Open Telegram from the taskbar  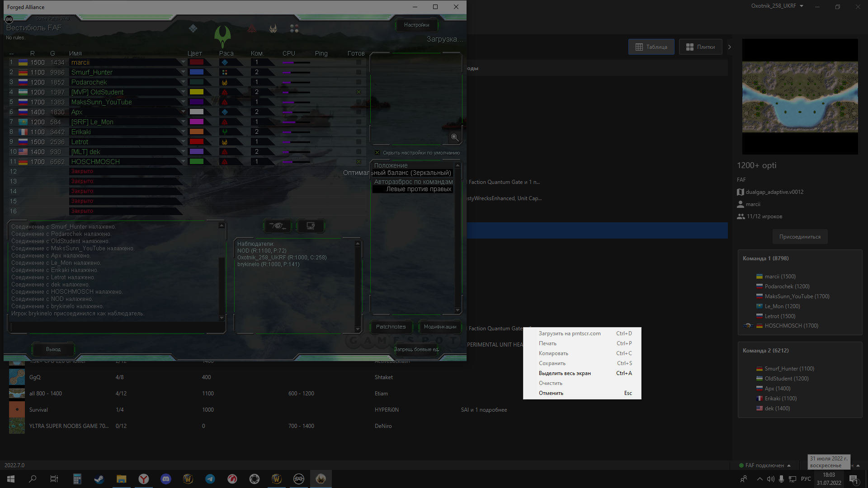pos(210,479)
